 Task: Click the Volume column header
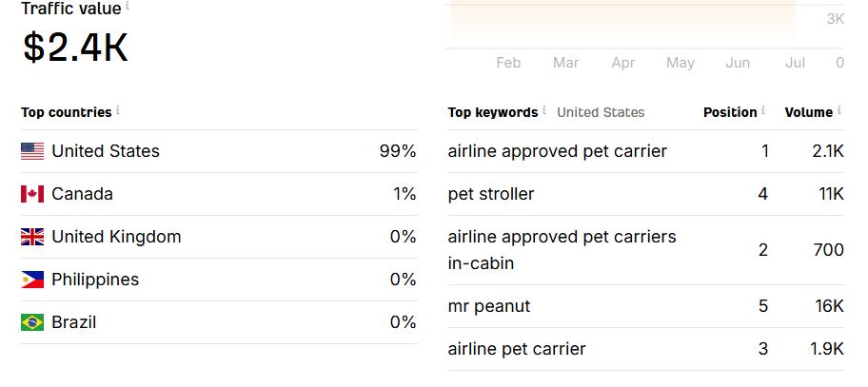[x=808, y=112]
